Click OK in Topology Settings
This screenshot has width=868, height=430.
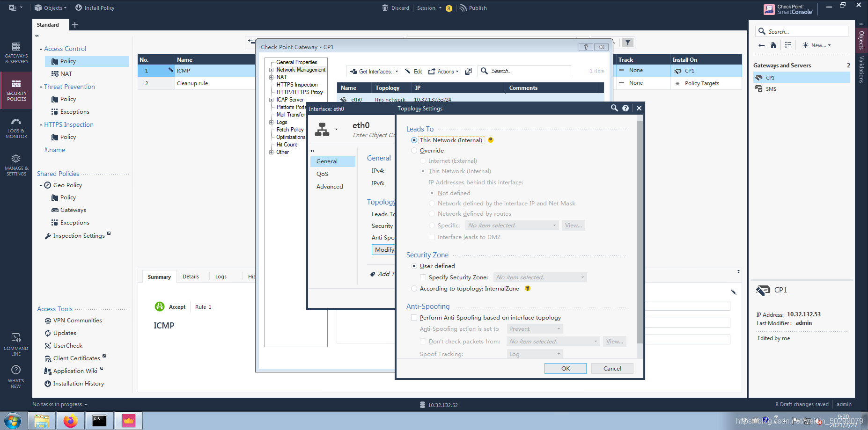[x=566, y=369]
